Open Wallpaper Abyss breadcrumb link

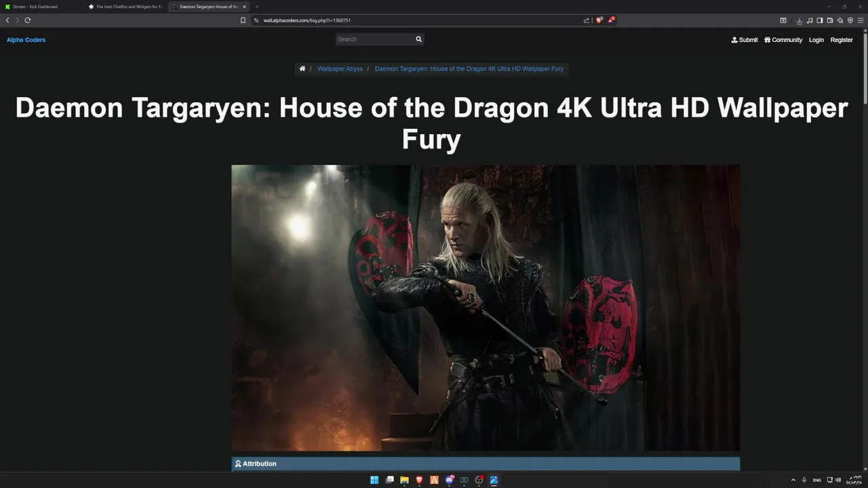(x=340, y=68)
